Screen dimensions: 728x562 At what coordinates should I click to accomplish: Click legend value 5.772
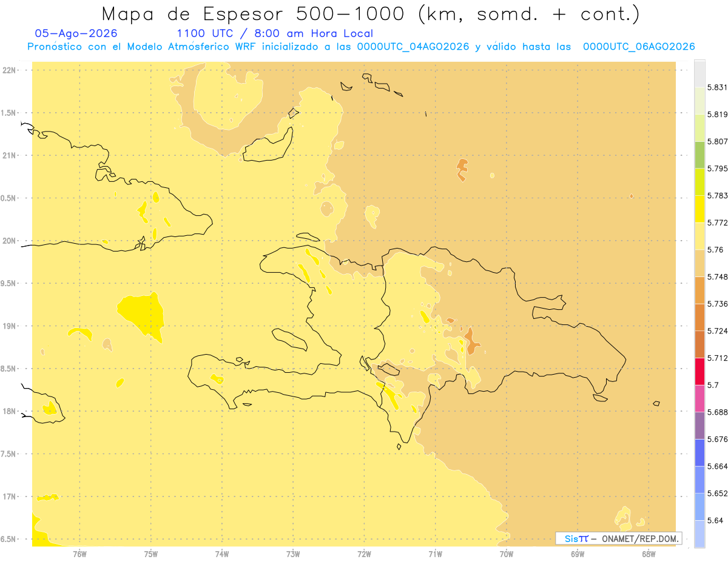click(717, 222)
